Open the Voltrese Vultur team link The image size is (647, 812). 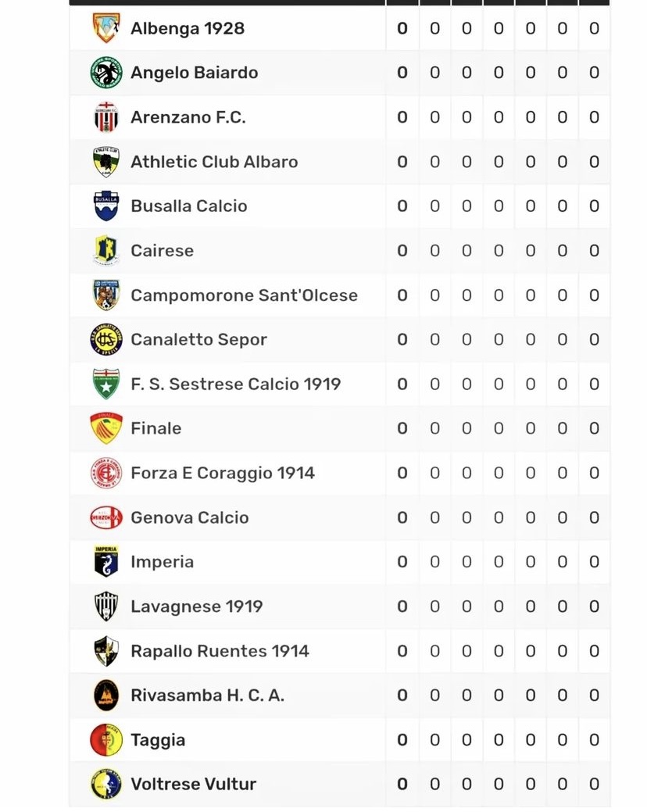pyautogui.click(x=193, y=784)
